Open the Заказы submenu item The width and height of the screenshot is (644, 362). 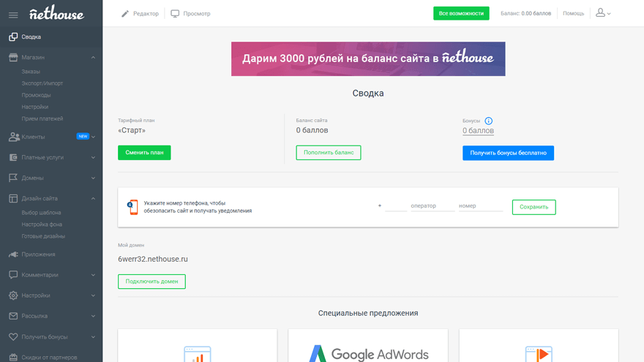[x=31, y=72]
